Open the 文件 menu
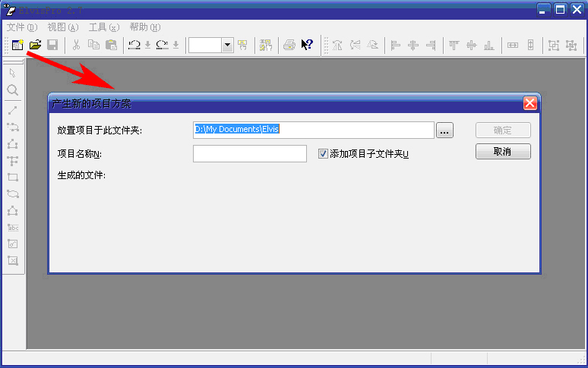Image resolution: width=588 pixels, height=368 pixels. tap(21, 27)
